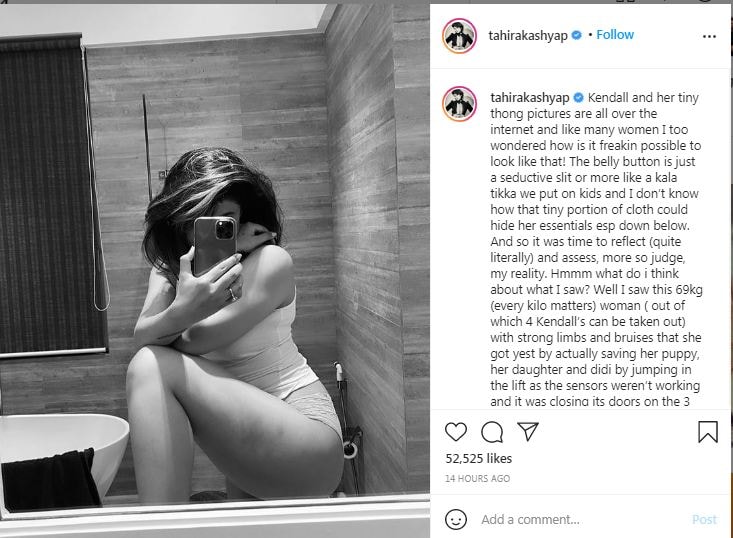Open comments via speech bubble icon
Image resolution: width=733 pixels, height=538 pixels.
coord(492,432)
